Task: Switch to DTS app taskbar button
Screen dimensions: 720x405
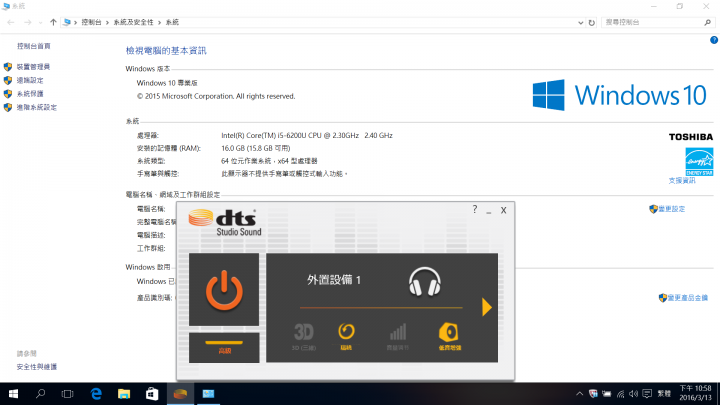Action: (x=180, y=394)
